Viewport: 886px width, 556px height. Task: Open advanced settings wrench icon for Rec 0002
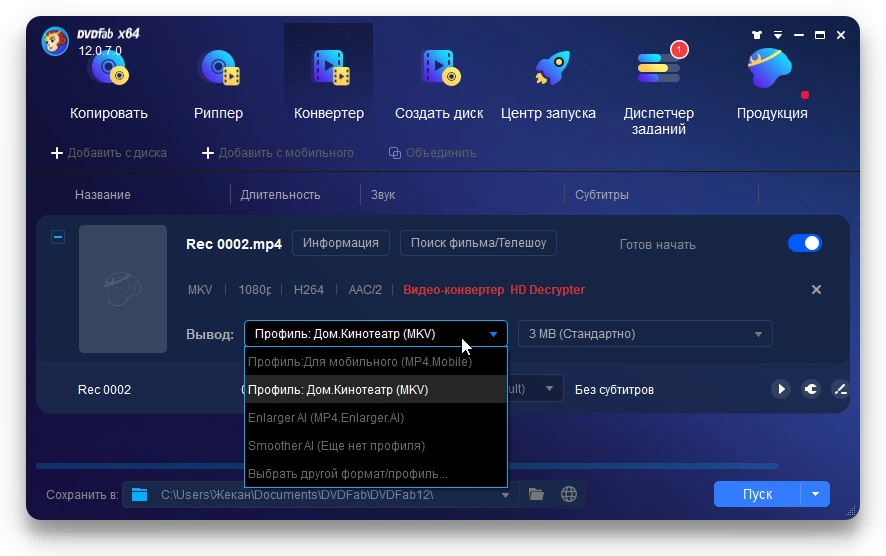(x=811, y=389)
